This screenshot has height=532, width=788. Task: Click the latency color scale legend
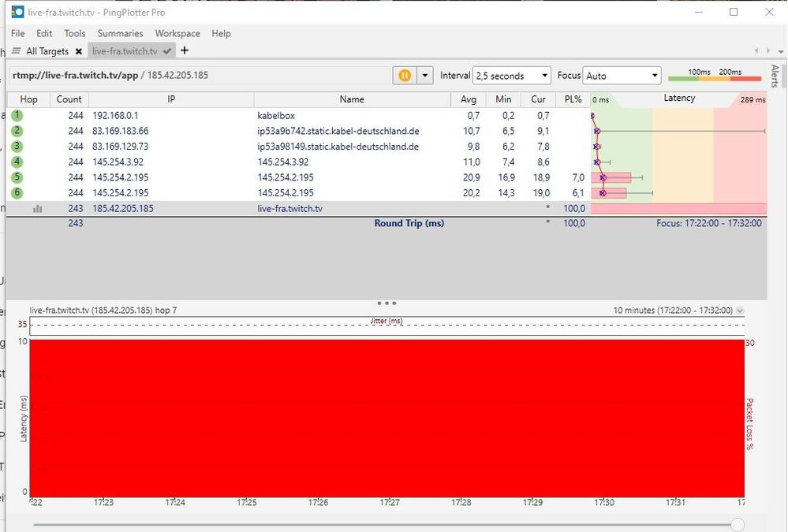click(715, 76)
